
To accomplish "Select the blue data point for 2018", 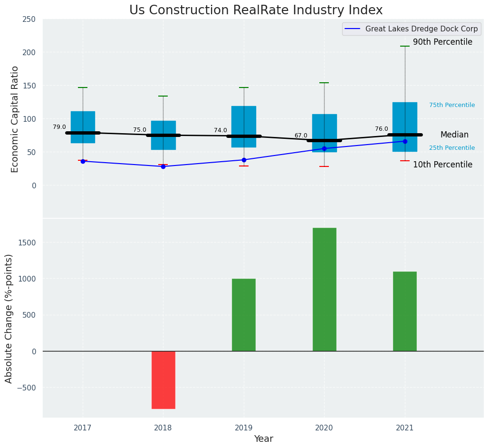I will [163, 166].
